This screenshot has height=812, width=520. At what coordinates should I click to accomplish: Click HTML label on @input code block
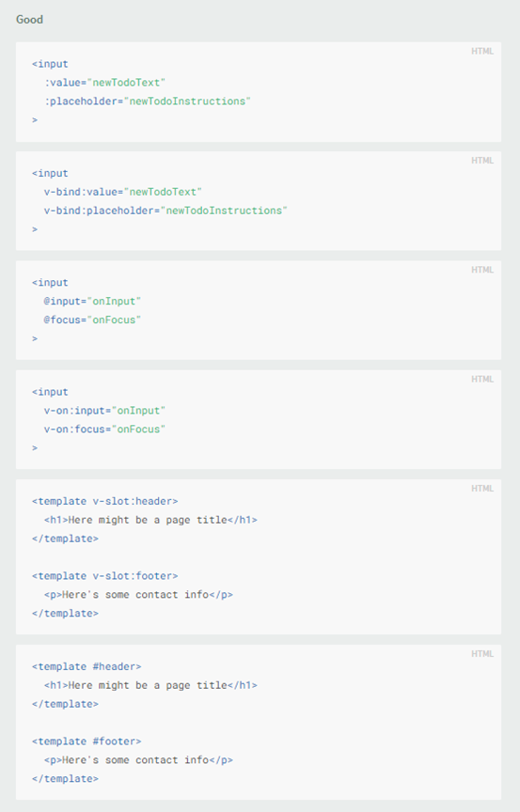click(x=482, y=270)
